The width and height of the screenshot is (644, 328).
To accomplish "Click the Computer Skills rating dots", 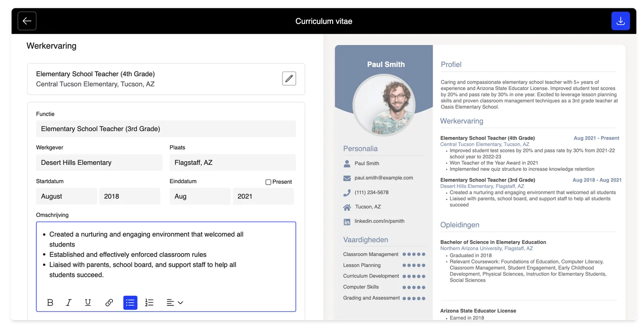I will (x=414, y=288).
